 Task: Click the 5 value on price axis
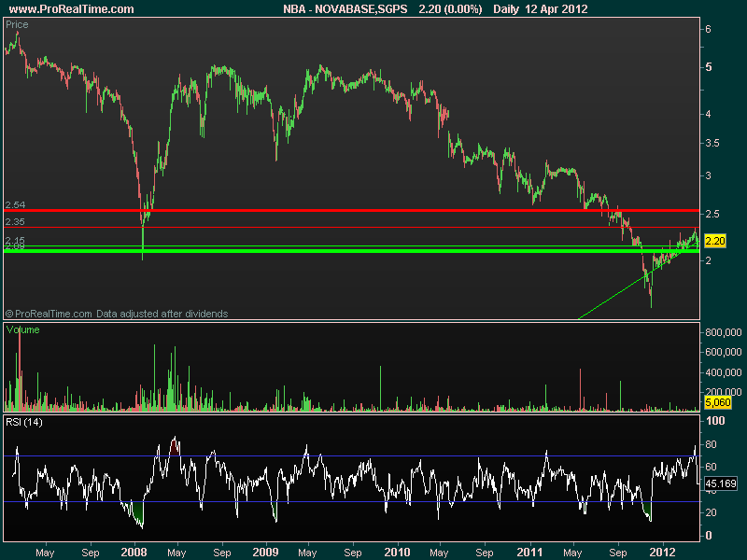[709, 67]
